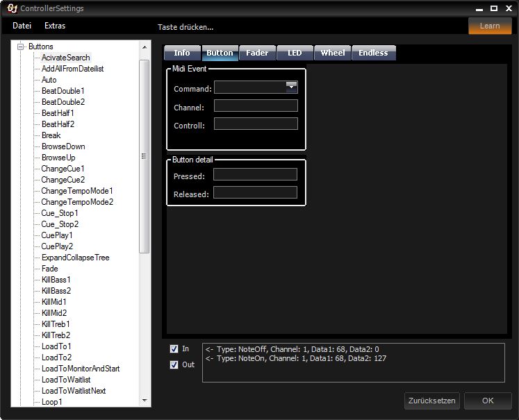Click the Buttons root tree label

41,47
